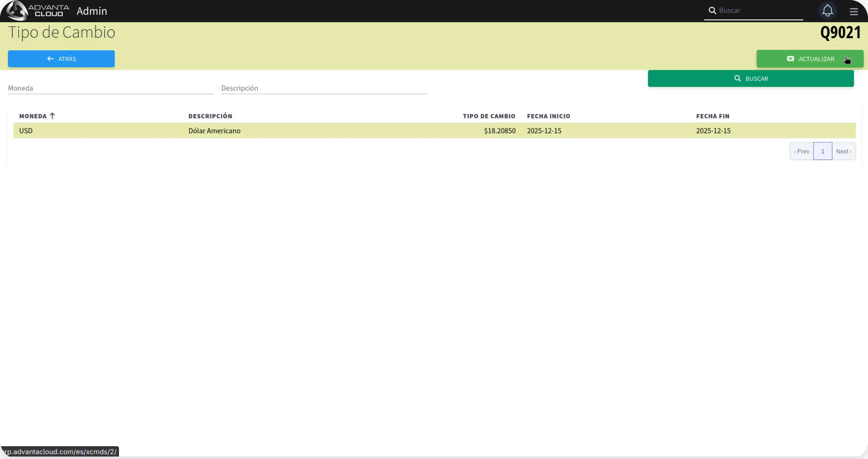Open the hamburger menu

(853, 12)
